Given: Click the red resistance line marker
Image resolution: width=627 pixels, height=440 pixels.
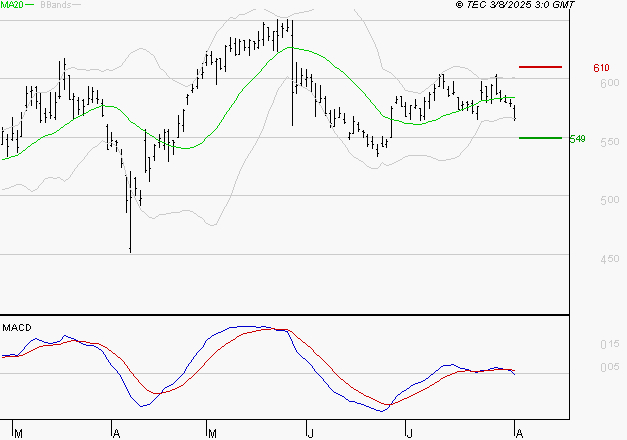Looking at the screenshot, I should (x=540, y=67).
